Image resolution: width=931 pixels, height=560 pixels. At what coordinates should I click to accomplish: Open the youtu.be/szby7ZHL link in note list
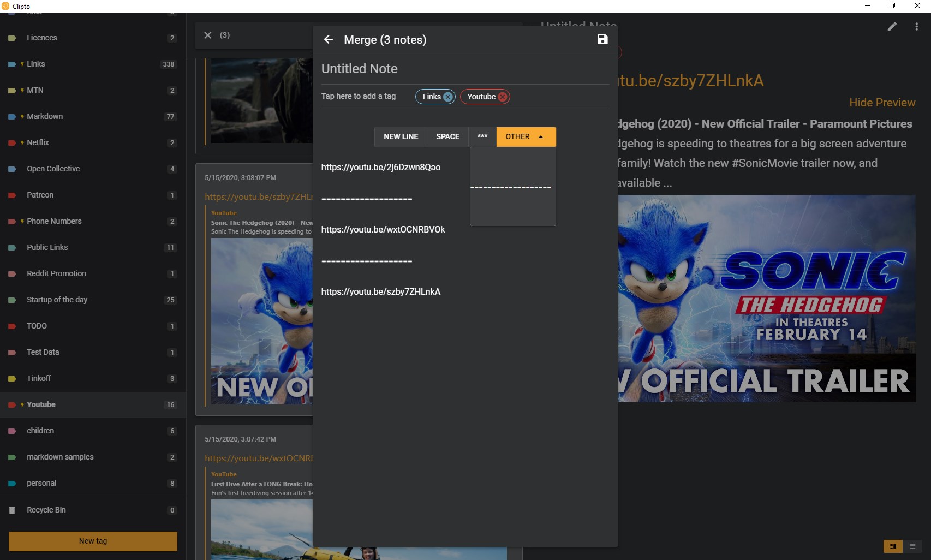pos(259,196)
